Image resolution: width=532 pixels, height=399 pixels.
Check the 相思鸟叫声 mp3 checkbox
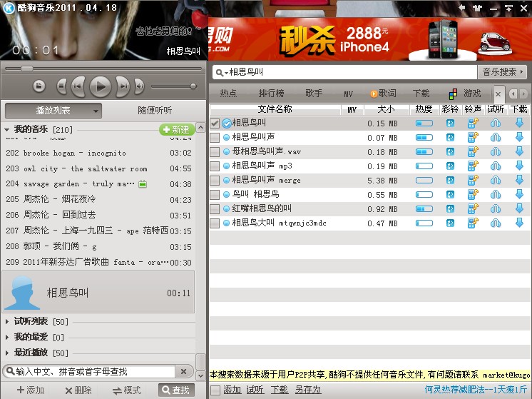click(x=215, y=166)
